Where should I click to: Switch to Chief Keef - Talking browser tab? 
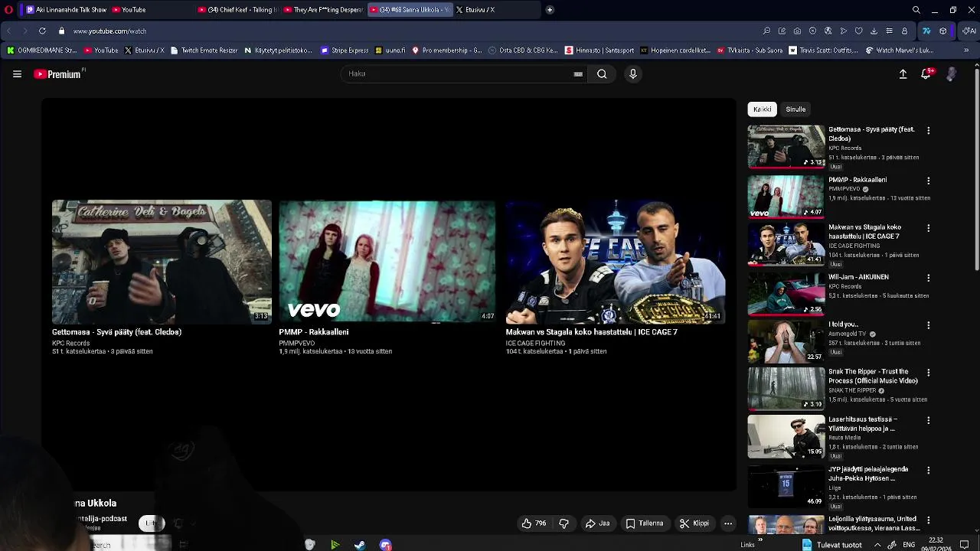pyautogui.click(x=237, y=10)
